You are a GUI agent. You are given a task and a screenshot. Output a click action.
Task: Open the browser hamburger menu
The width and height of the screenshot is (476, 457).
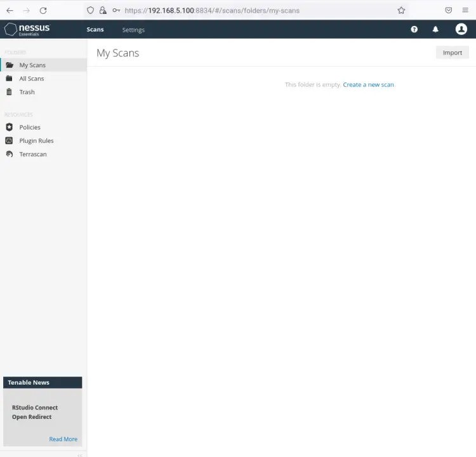(465, 10)
